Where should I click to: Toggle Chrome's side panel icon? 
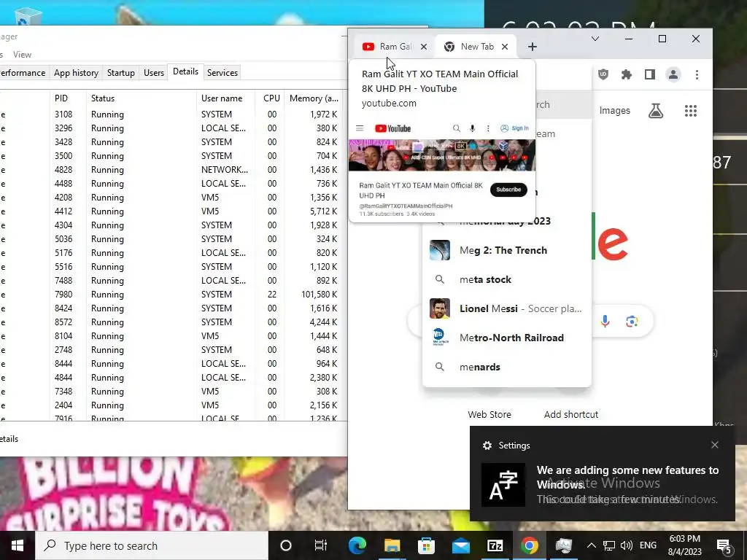coord(650,74)
